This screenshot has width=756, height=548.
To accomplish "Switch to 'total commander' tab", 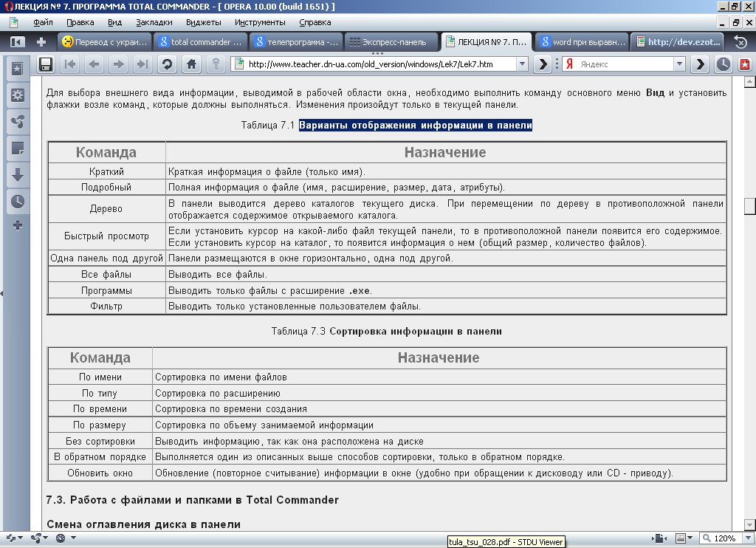I will pos(201,42).
